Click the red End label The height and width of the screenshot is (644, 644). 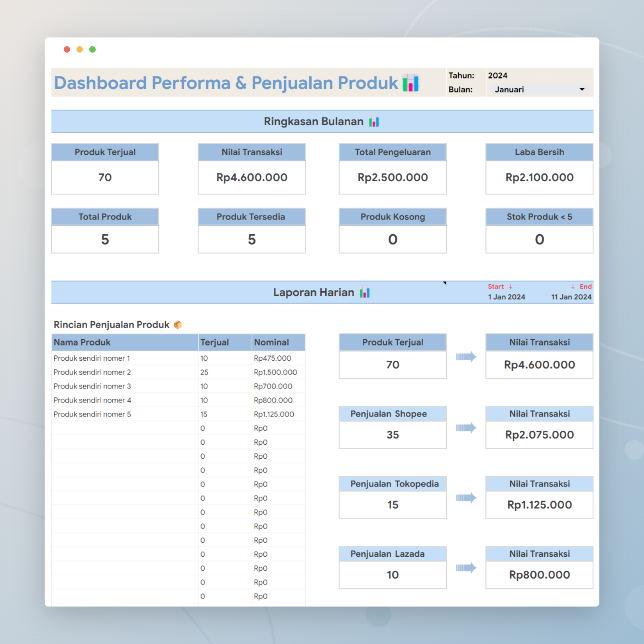coord(585,287)
